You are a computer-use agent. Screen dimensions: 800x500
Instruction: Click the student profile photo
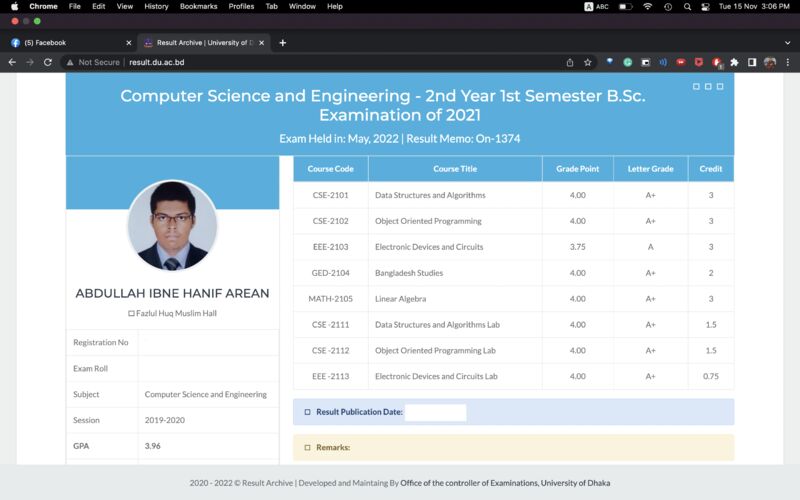coord(172,225)
